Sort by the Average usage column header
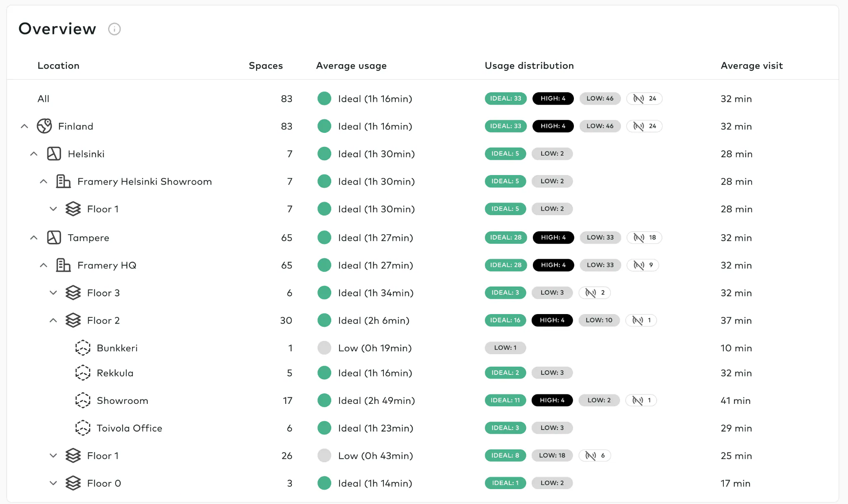Screen dimensions: 848x504 [351, 66]
